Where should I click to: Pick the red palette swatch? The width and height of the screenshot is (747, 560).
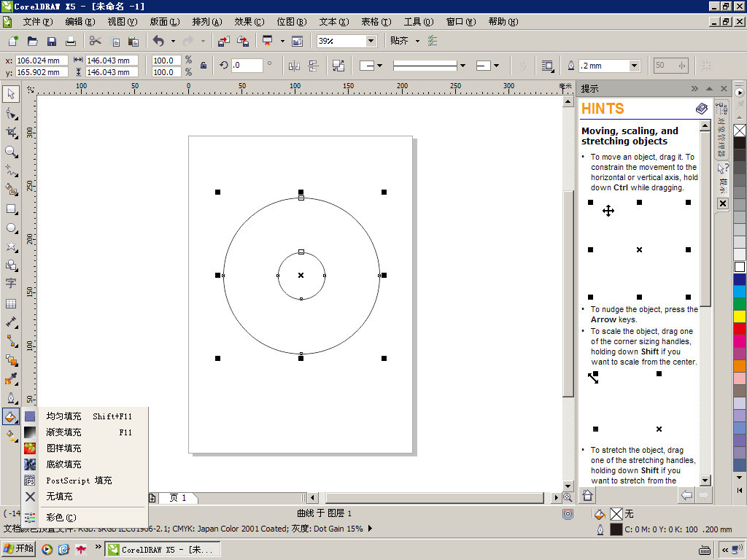point(740,329)
